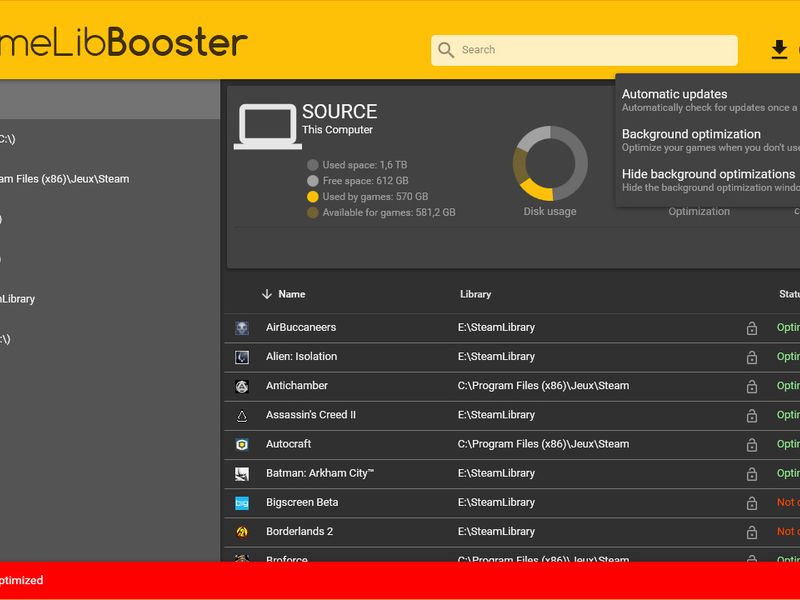Viewport: 800px width, 600px height.
Task: Focus the Search input field
Action: [584, 50]
